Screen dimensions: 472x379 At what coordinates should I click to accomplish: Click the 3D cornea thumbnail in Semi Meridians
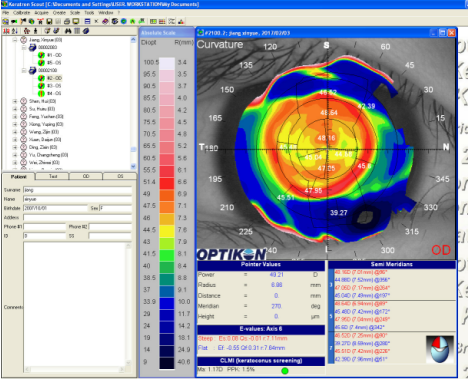pos(440,349)
